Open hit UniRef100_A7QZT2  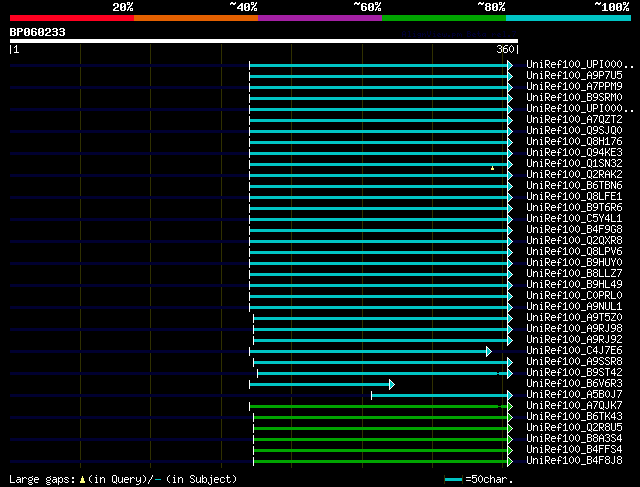(x=574, y=120)
